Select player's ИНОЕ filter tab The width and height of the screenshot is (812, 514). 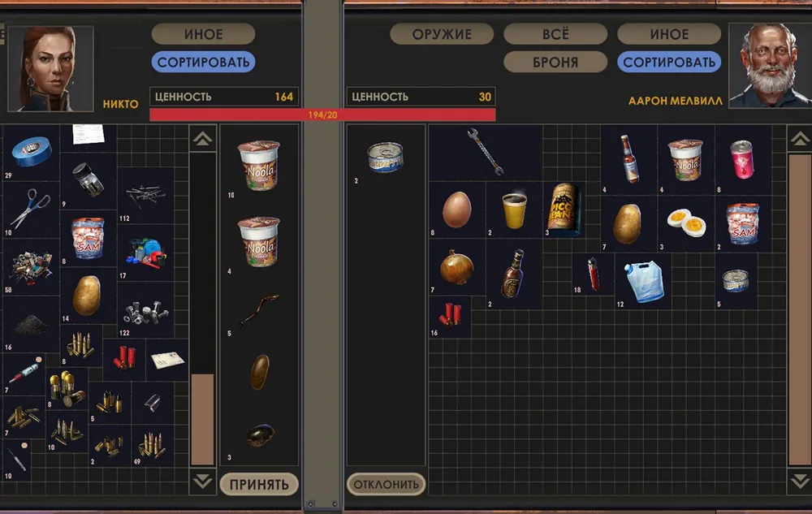(x=204, y=34)
